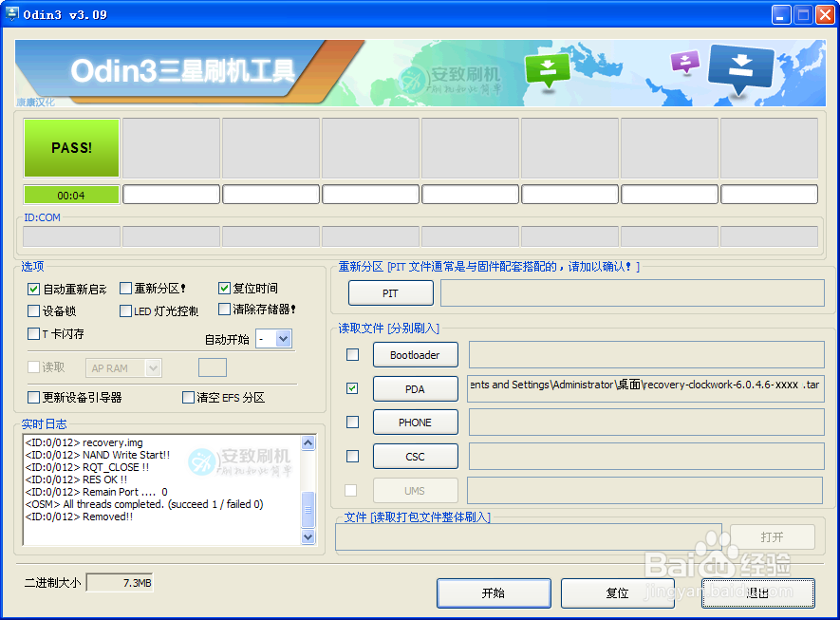Click the 复位 reset button

(x=617, y=593)
